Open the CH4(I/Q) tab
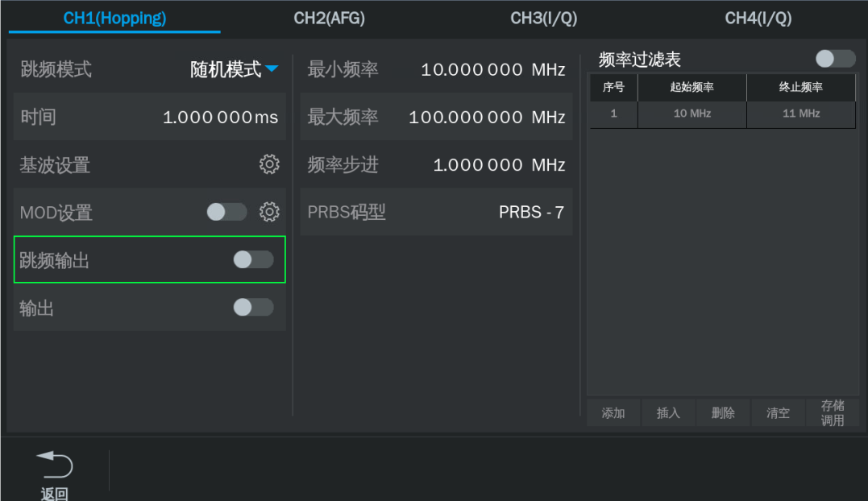The image size is (868, 501). click(x=758, y=19)
